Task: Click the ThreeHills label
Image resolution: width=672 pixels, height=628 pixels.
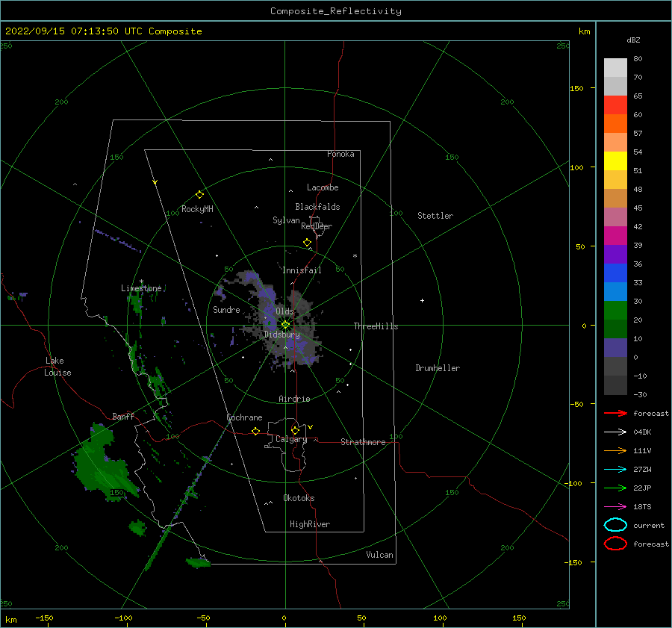Action: point(376,326)
